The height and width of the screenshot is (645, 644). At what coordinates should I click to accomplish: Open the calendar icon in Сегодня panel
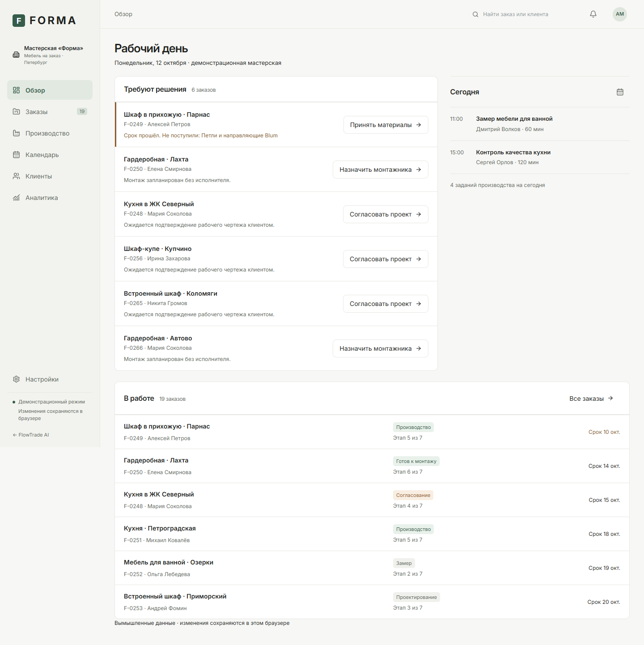point(620,92)
